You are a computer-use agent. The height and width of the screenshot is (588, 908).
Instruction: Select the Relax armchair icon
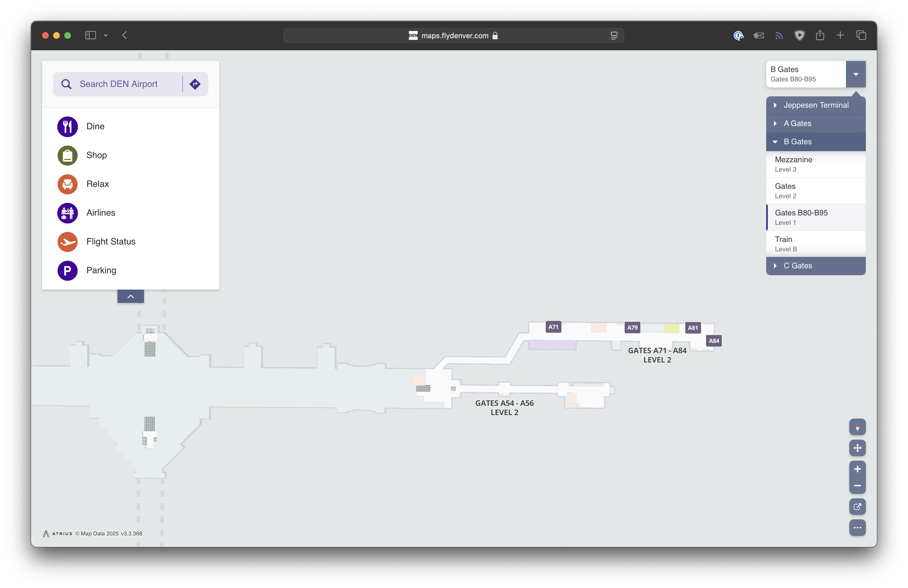coord(68,184)
